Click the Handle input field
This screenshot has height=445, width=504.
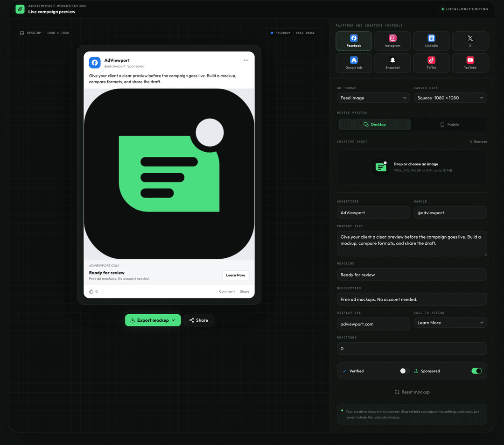(450, 212)
